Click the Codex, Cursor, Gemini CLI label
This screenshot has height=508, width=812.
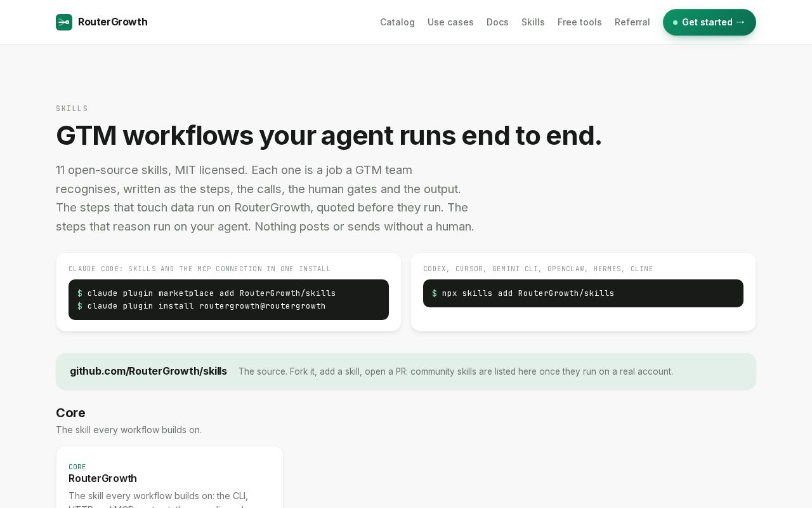coord(538,269)
